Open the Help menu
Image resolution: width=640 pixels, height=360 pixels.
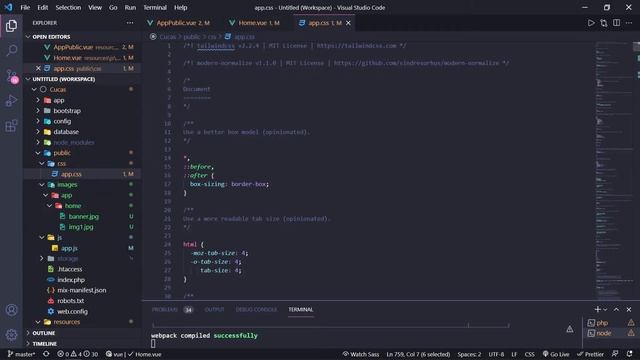[180, 7]
